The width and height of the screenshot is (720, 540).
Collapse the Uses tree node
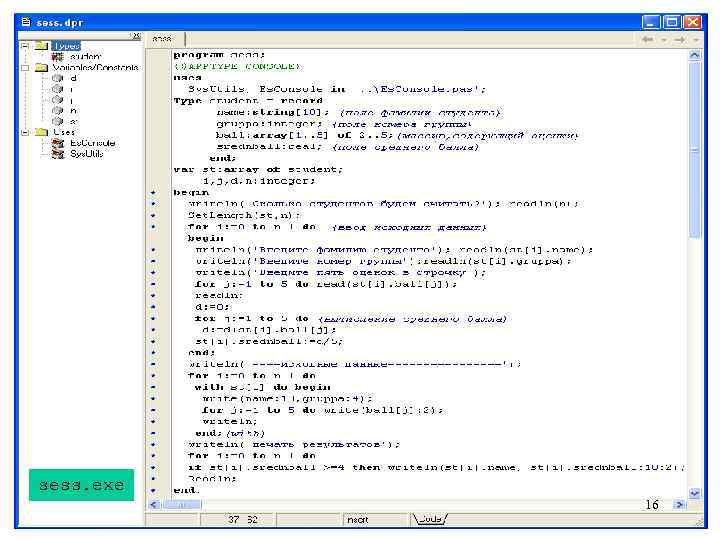click(25, 132)
